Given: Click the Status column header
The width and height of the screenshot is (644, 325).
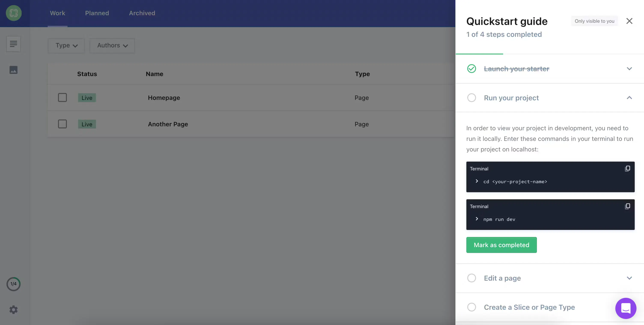Looking at the screenshot, I should pos(87,74).
